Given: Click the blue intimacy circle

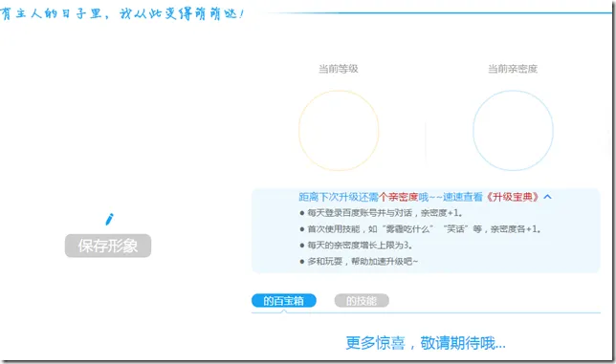Looking at the screenshot, I should tap(513, 131).
